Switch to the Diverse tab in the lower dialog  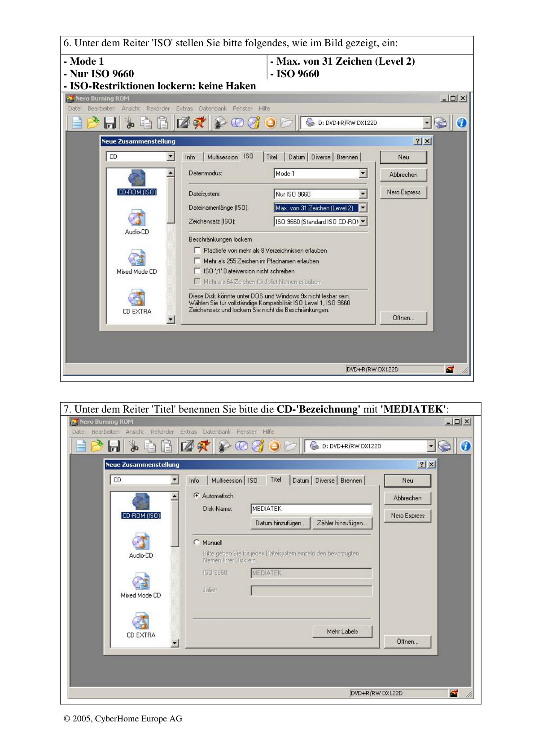coord(325,480)
